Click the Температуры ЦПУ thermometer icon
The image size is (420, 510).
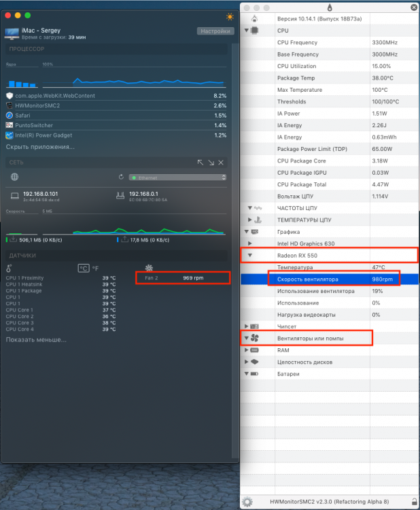[x=258, y=220]
